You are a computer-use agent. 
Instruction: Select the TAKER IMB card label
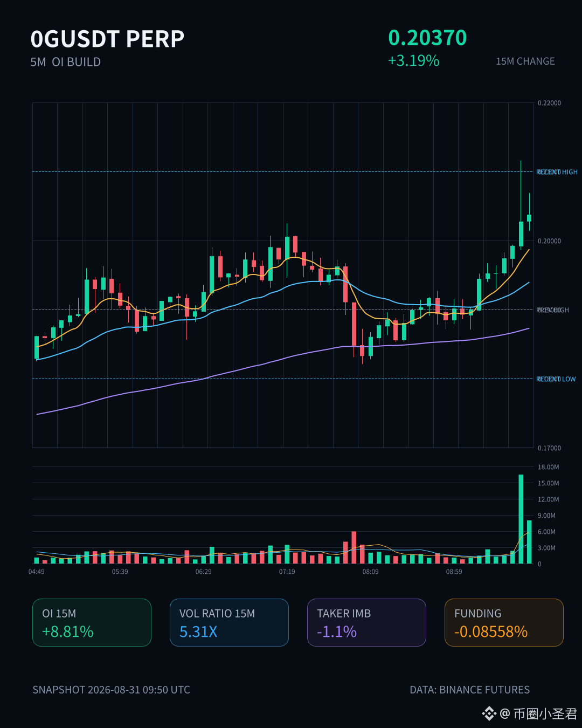(x=344, y=614)
